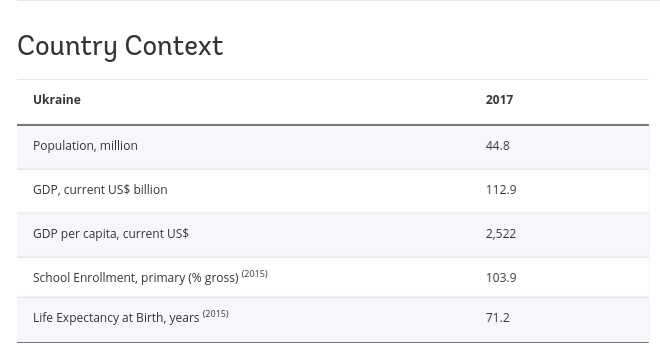Select the Population, million row label
Screen dimensions: 660x360
85,146
